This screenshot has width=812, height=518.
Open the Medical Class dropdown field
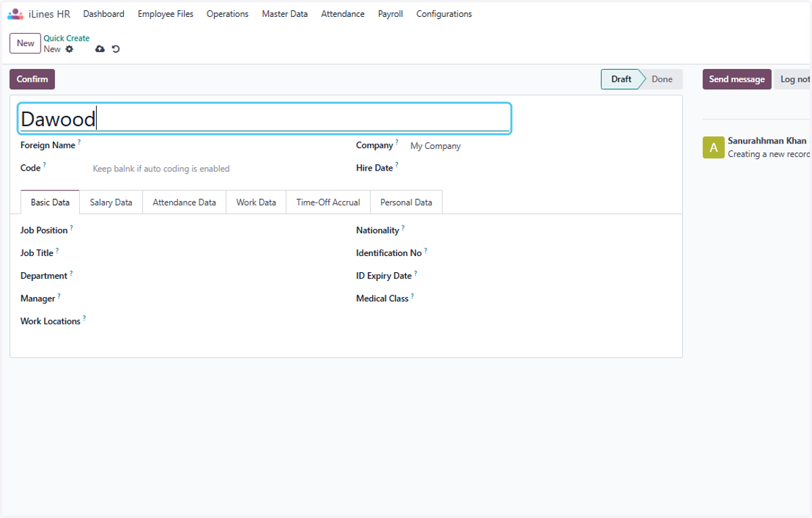(x=551, y=299)
